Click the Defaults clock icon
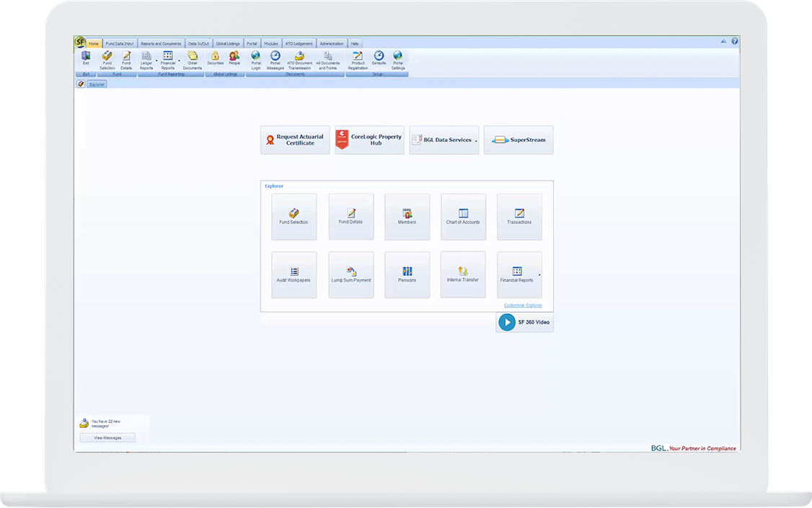Image resolution: width=812 pixels, height=508 pixels. tap(379, 57)
